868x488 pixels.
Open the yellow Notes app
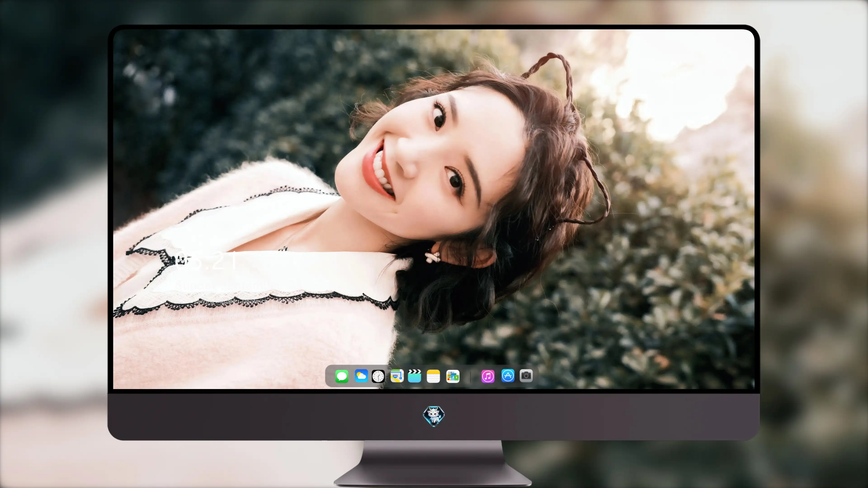433,376
